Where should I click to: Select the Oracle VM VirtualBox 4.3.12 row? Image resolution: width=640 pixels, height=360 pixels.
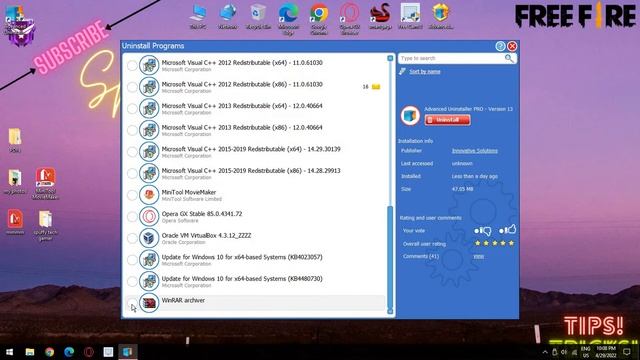tap(255, 238)
